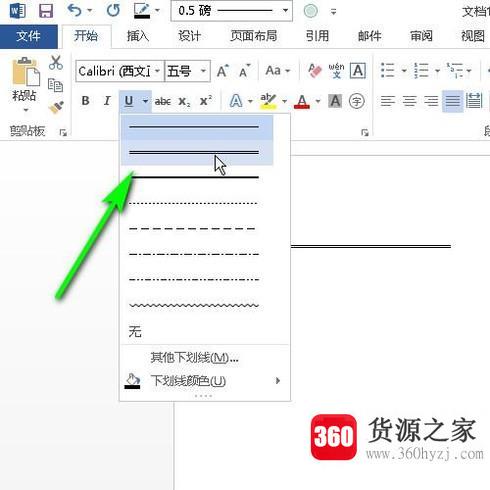
Task: Switch to the 插入 tab
Action: coord(138,36)
